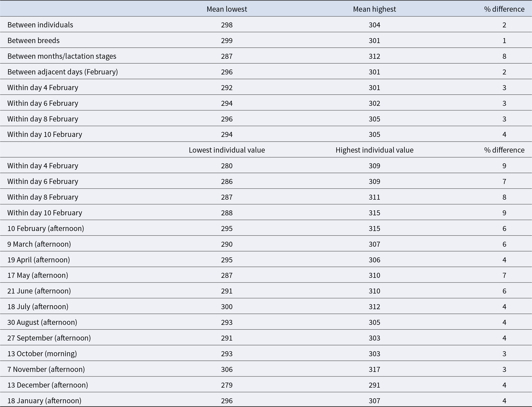Click 'Between adjacent days (February)' label
The height and width of the screenshot is (407, 532).
coord(62,72)
